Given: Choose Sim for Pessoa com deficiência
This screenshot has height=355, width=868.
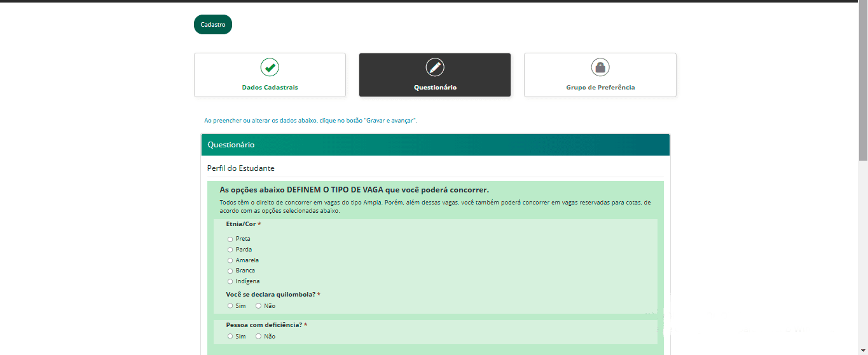Looking at the screenshot, I should 230,337.
